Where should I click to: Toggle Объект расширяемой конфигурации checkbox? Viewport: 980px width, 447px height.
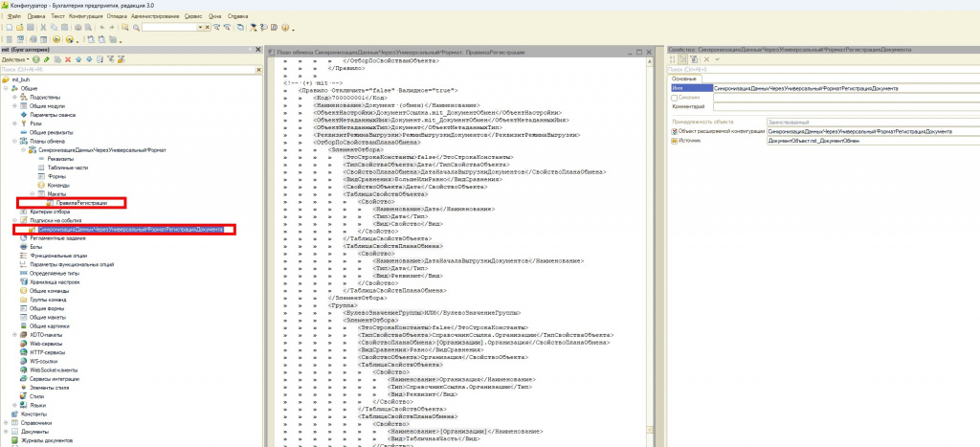click(674, 131)
